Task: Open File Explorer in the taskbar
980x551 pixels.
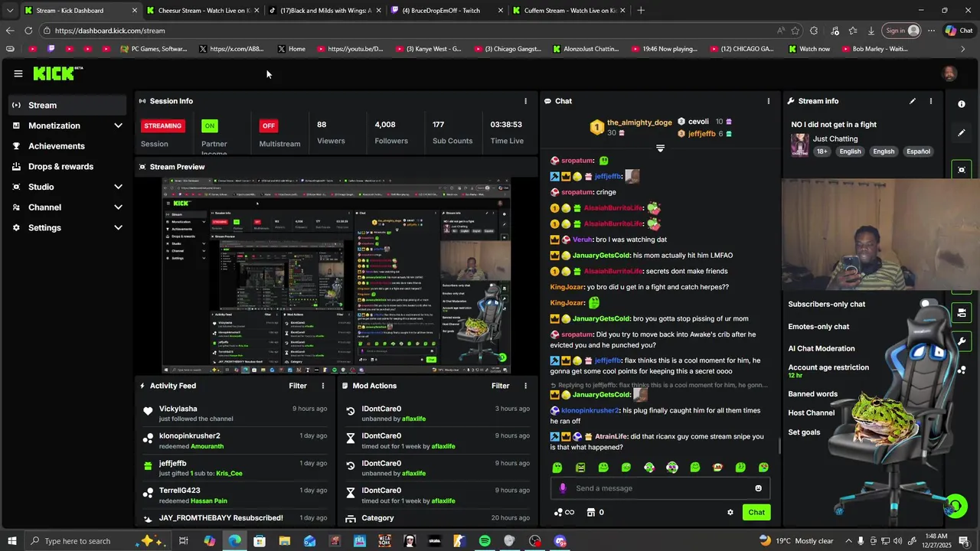Action: (x=284, y=541)
